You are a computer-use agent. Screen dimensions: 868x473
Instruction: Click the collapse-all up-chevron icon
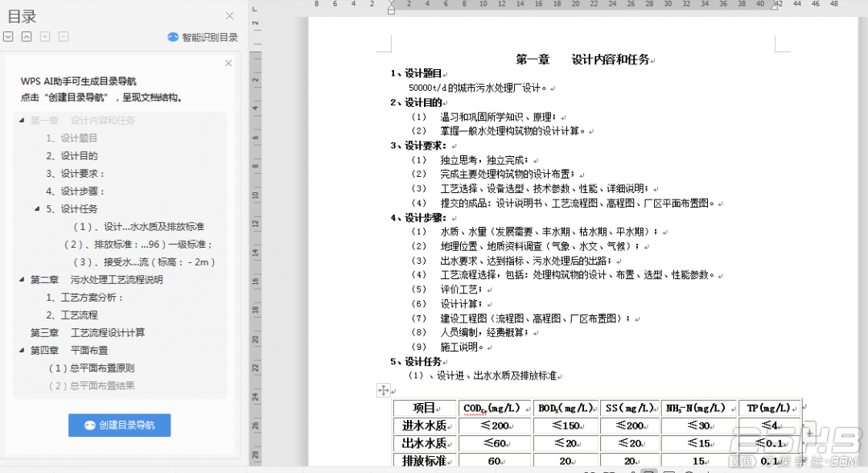tap(27, 36)
